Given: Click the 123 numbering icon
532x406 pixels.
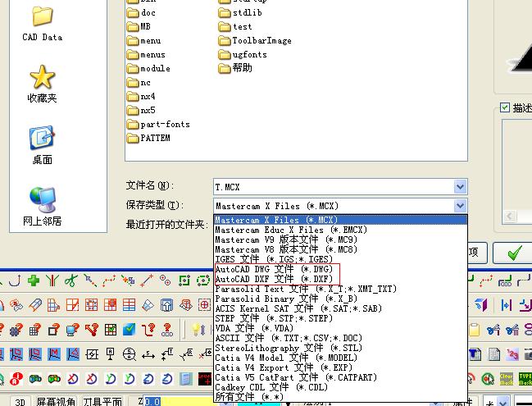Looking at the screenshot, I should tap(512, 354).
